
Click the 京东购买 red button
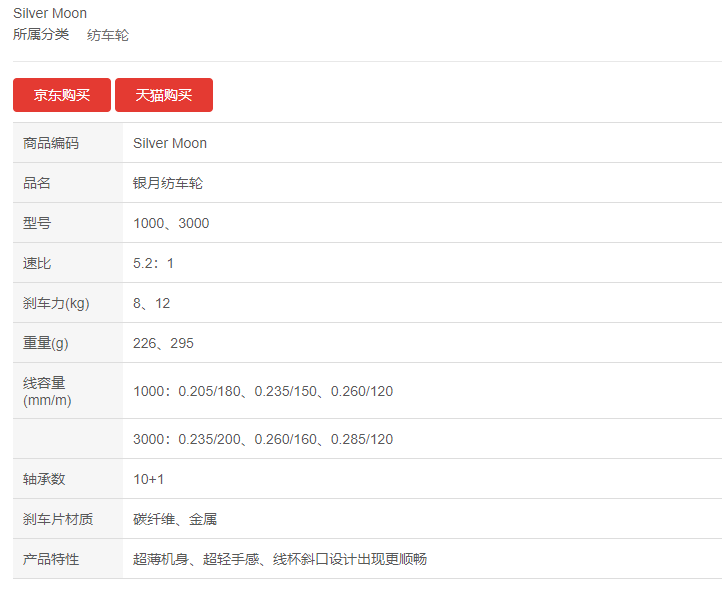pos(62,95)
